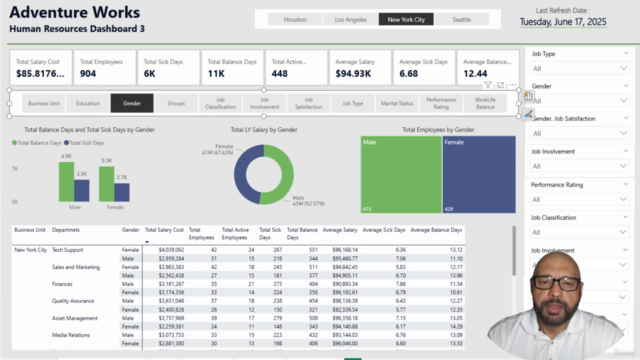Click the Finances department row
The image size is (640, 360).
click(x=62, y=284)
